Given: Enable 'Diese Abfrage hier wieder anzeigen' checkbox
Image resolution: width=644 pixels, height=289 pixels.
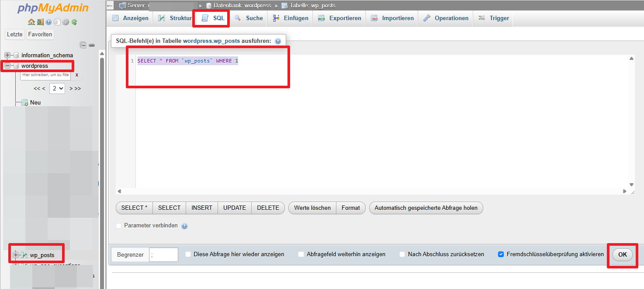Looking at the screenshot, I should [188, 254].
